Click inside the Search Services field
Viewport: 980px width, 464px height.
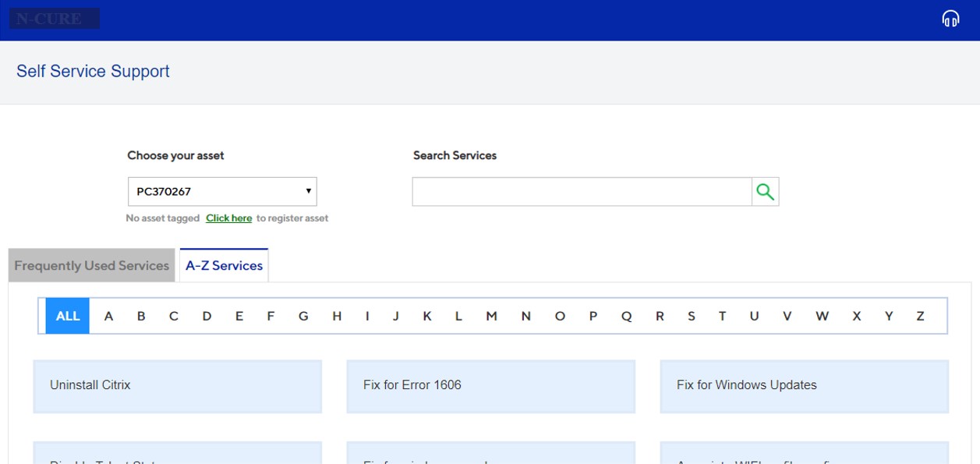click(582, 192)
